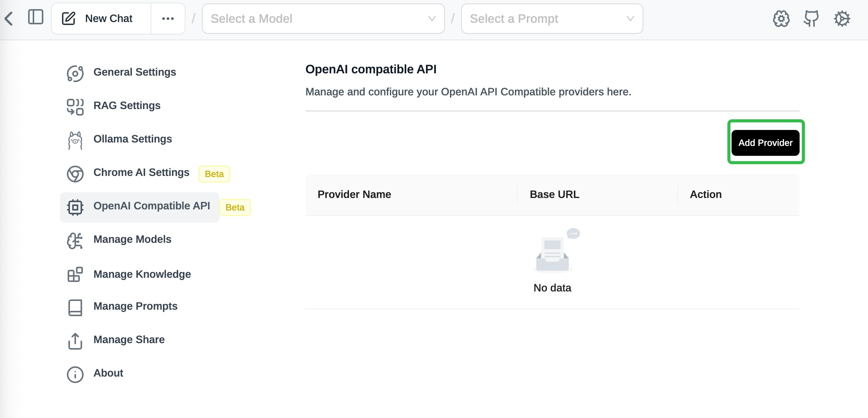The height and width of the screenshot is (418, 868).
Task: Click the Ollama llama icon
Action: [75, 140]
